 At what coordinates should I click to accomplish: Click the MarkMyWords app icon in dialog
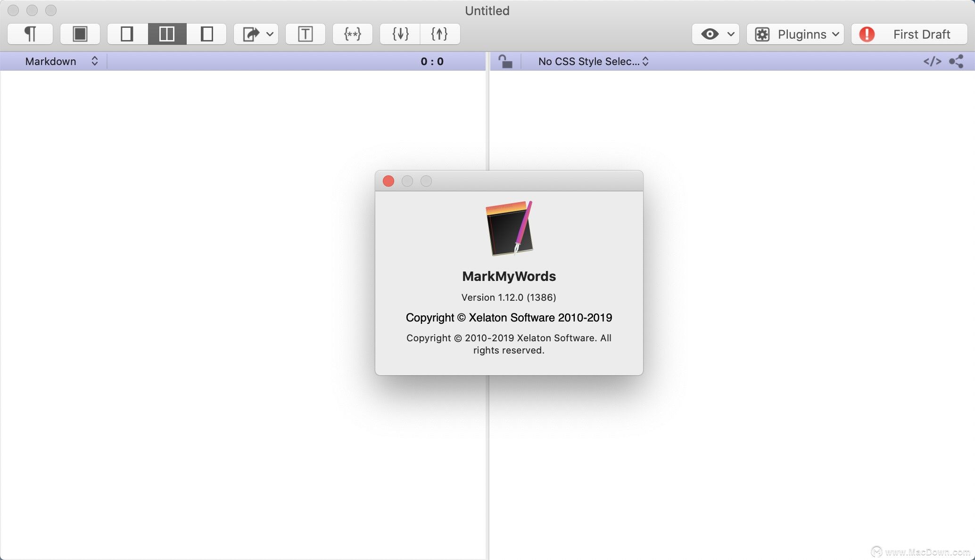click(x=509, y=229)
